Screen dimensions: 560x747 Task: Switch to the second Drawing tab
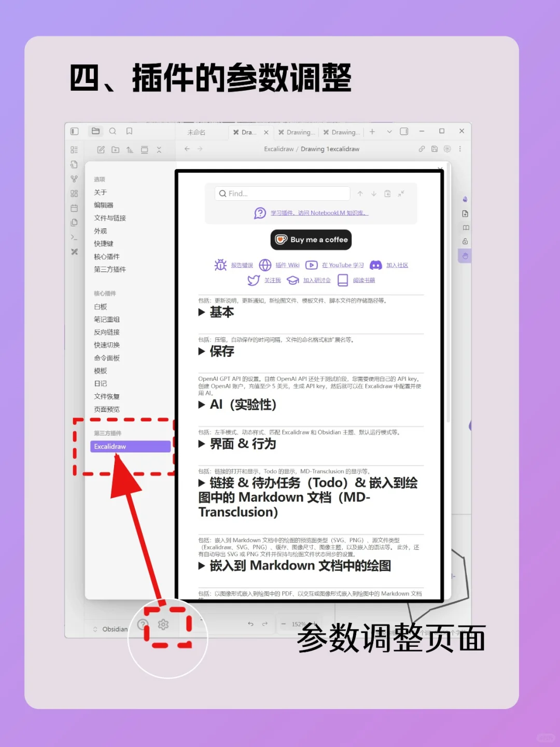296,132
